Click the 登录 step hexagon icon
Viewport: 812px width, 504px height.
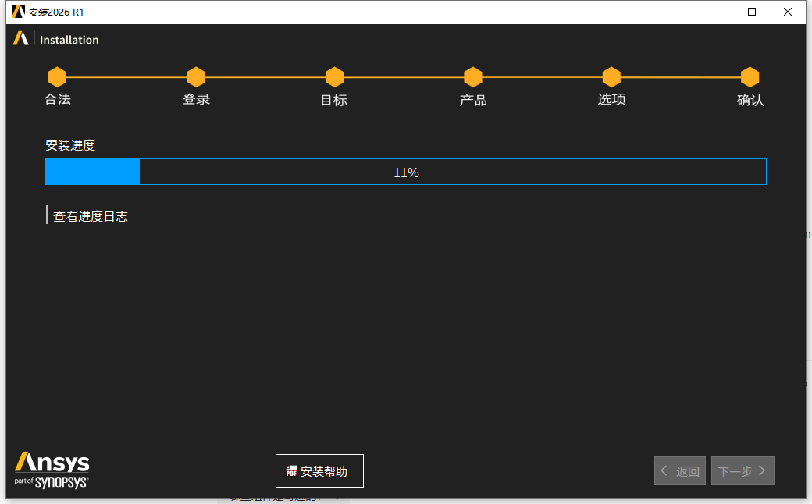pos(195,76)
